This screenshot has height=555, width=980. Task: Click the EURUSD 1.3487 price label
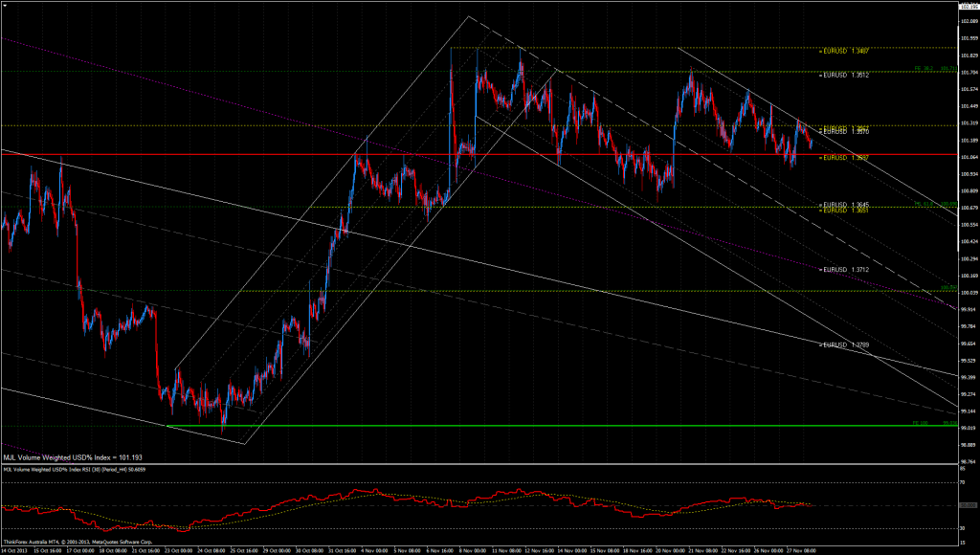844,52
